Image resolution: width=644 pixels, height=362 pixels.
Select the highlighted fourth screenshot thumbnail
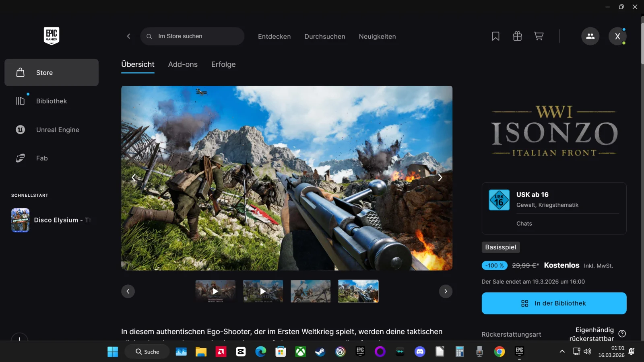click(x=358, y=291)
